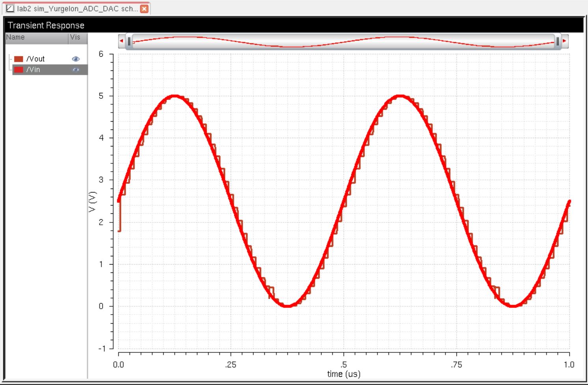Click the /Vout color swatch
The width and height of the screenshot is (588, 385).
click(x=19, y=59)
